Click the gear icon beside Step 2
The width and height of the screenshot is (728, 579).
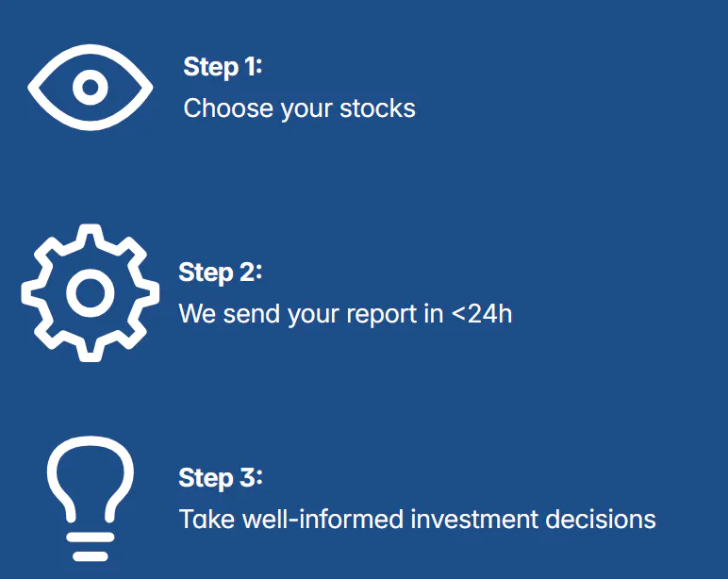(91, 293)
